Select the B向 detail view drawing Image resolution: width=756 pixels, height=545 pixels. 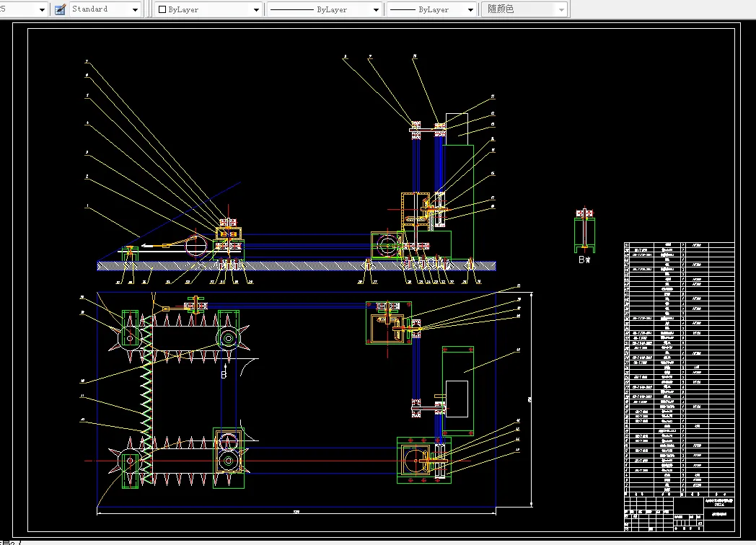point(584,231)
